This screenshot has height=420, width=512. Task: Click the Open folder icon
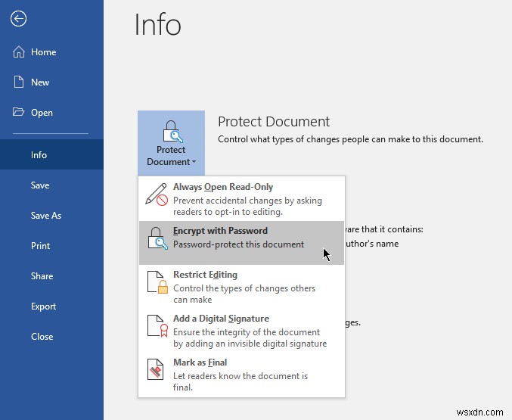click(x=19, y=112)
